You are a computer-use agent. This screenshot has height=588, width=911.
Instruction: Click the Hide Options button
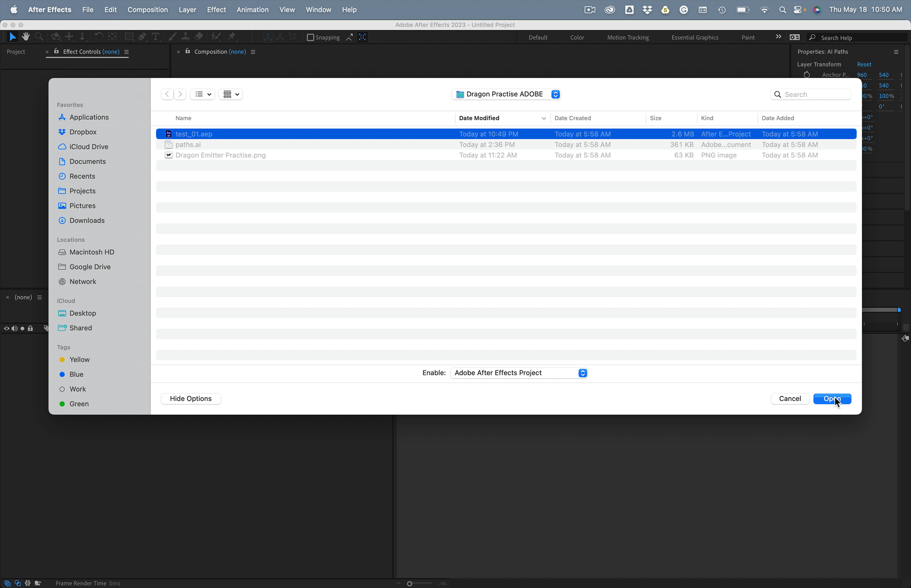[x=191, y=398]
